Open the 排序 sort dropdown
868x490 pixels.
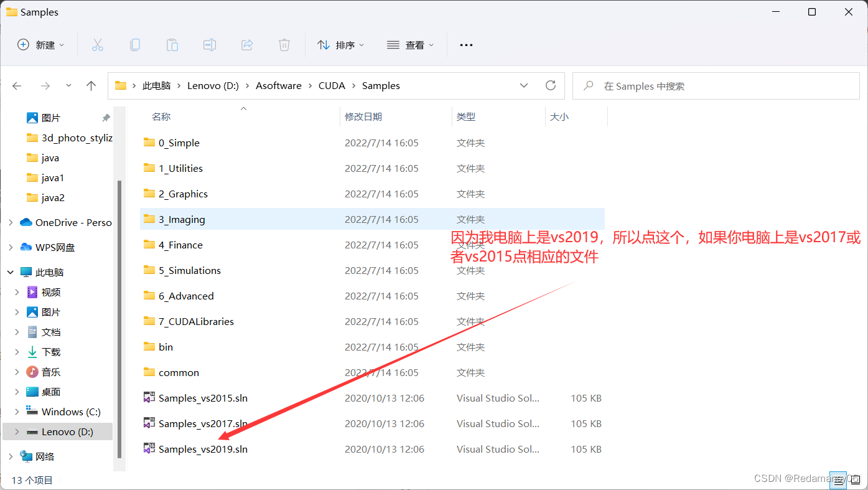pos(340,45)
